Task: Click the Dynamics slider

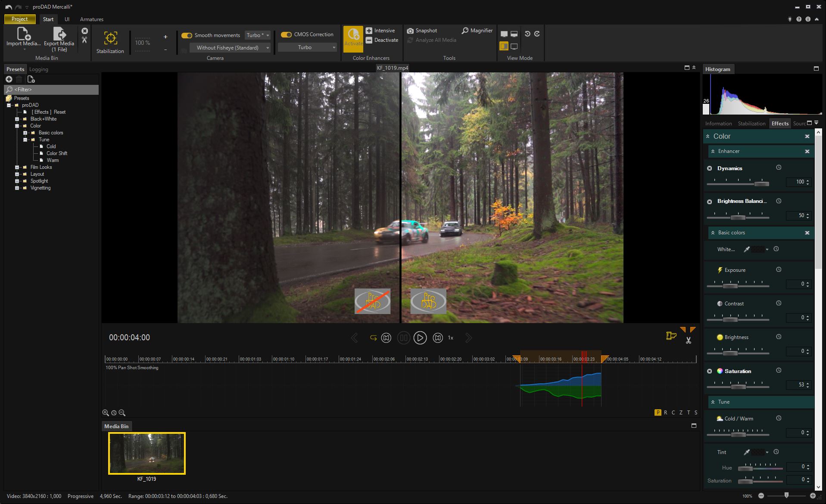Action: click(x=738, y=184)
